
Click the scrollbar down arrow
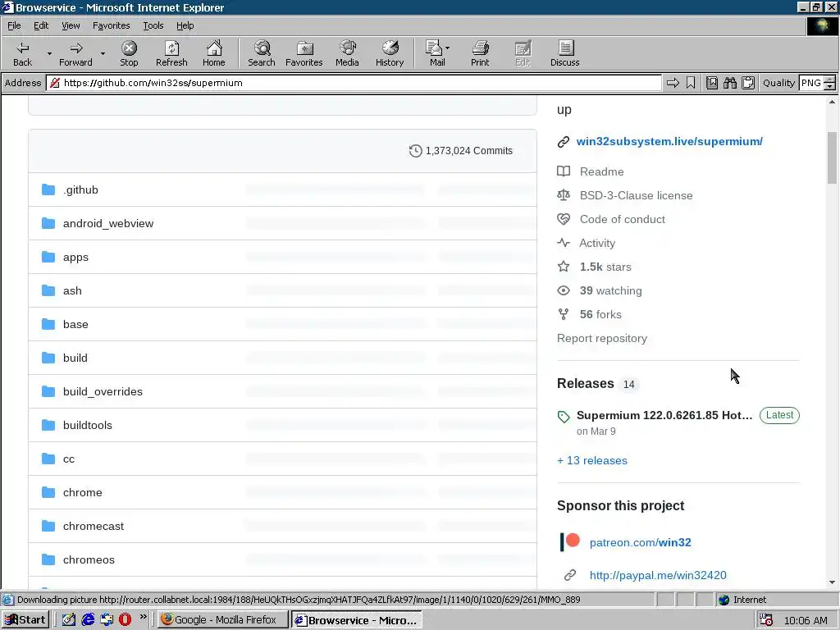coord(832,582)
